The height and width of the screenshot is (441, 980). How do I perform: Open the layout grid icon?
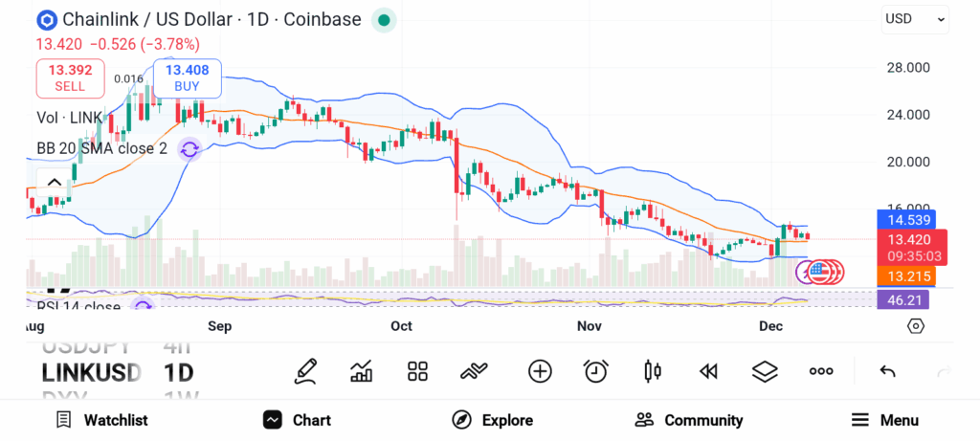pos(417,371)
